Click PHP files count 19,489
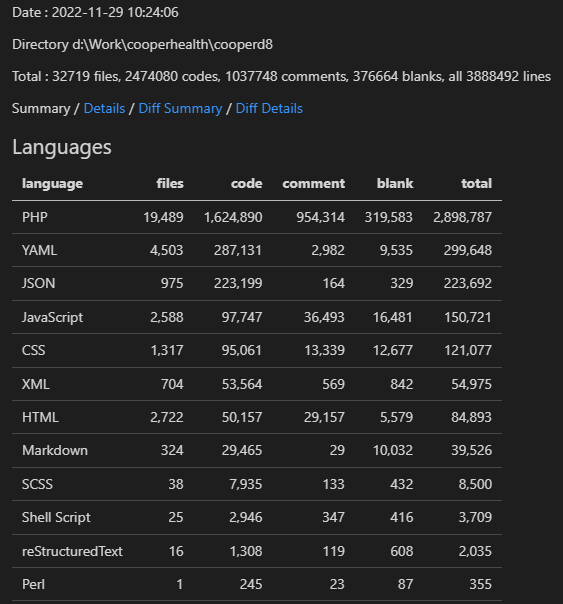 coord(163,217)
